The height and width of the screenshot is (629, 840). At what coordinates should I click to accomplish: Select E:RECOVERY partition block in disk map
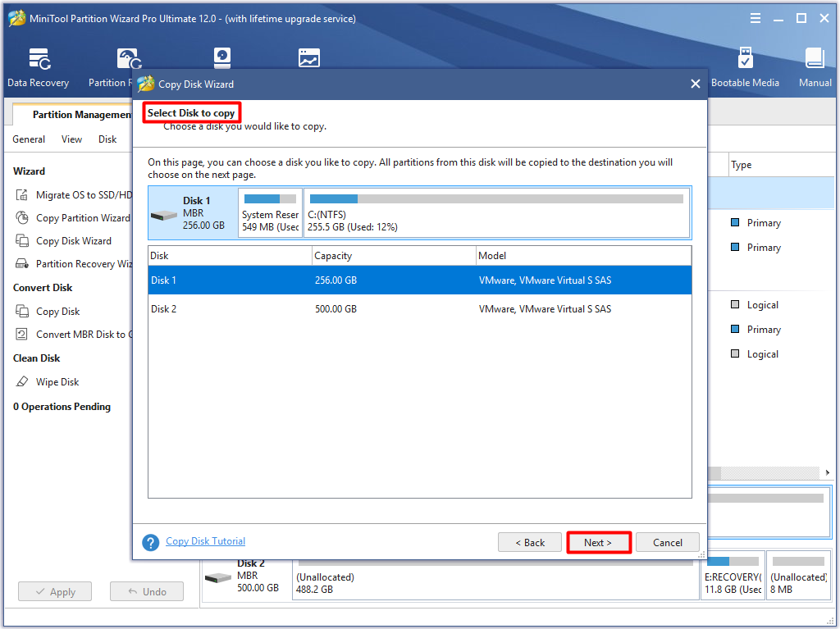[733, 576]
